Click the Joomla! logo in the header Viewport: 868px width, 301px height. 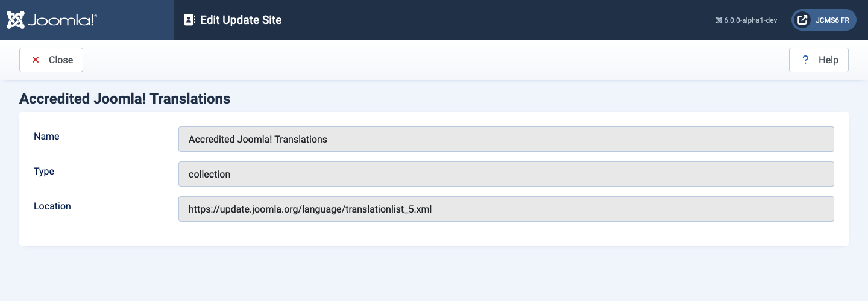click(51, 20)
